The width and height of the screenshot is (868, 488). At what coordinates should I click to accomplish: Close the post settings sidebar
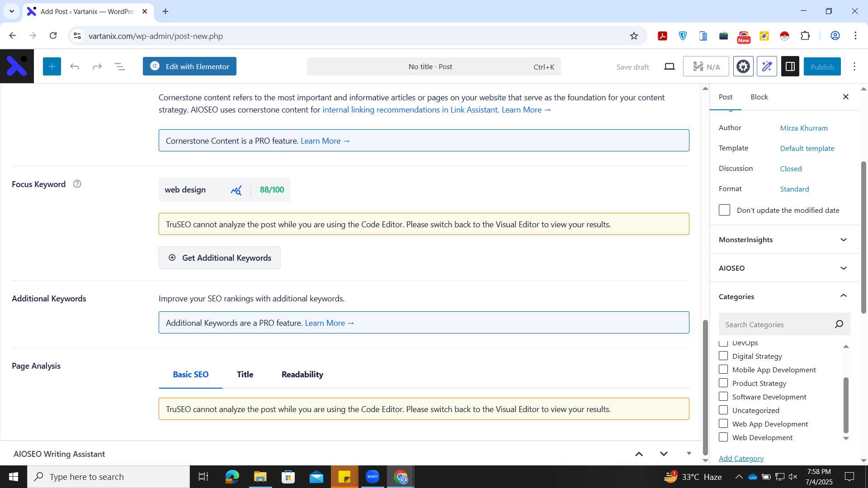pyautogui.click(x=846, y=97)
